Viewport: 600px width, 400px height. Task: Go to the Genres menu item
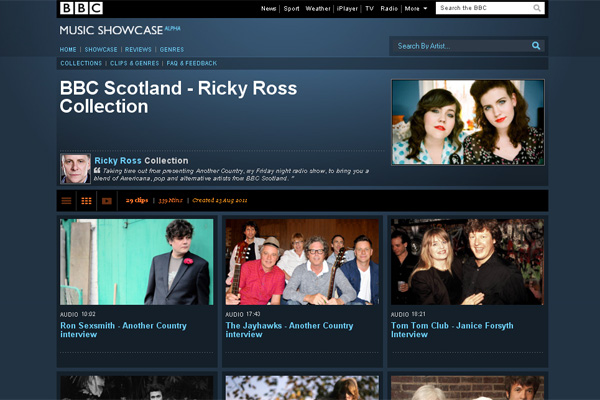[171, 49]
